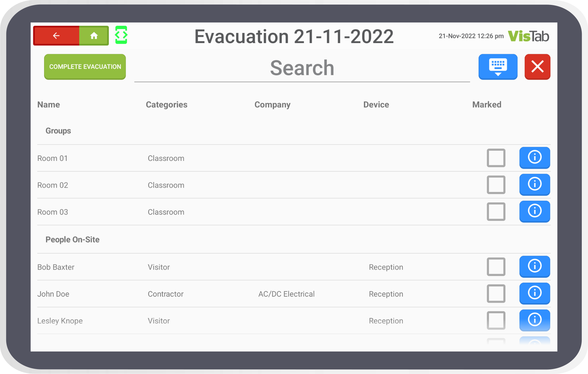View details for Room 02
Screen dimensions: 588x374
(x=534, y=184)
